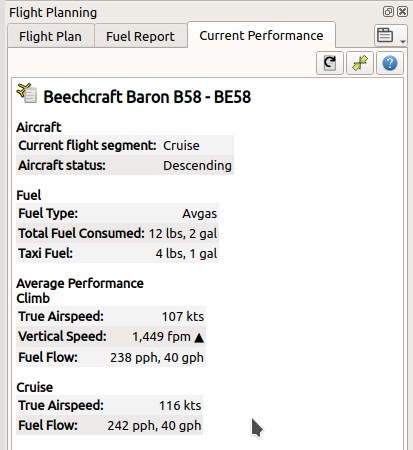Image resolution: width=413 pixels, height=450 pixels.
Task: Close the Flight Planning dock panel
Action: pos(402,12)
